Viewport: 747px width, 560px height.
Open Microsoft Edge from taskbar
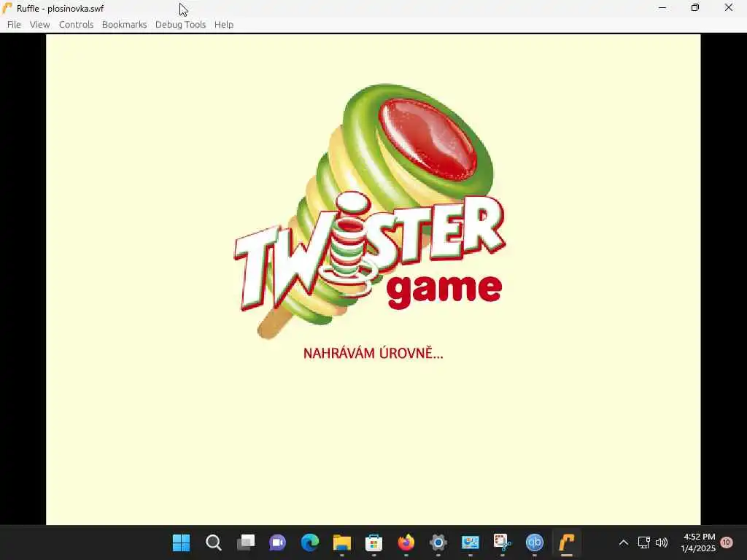click(309, 542)
